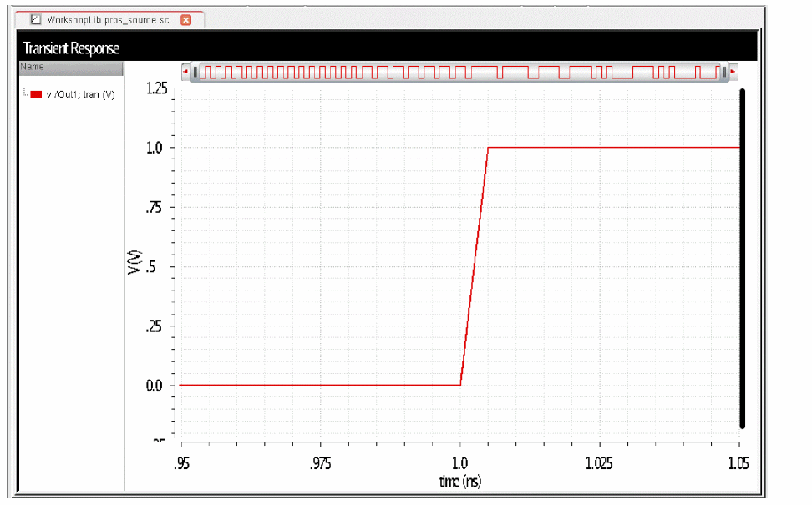Click the rising edge of the red trace
The width and height of the screenshot is (812, 505).
point(474,267)
